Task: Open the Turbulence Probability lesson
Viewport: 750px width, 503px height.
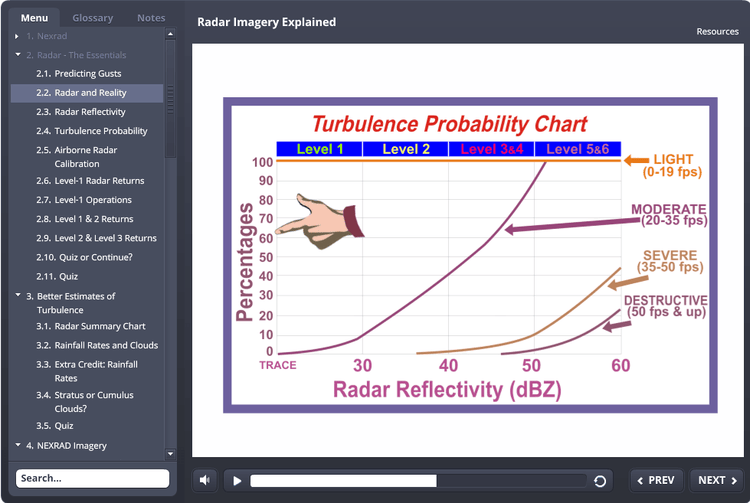Action: click(x=101, y=131)
